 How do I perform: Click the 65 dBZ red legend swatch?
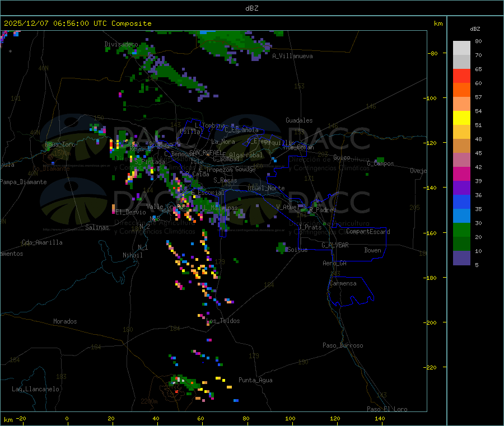coord(461,76)
